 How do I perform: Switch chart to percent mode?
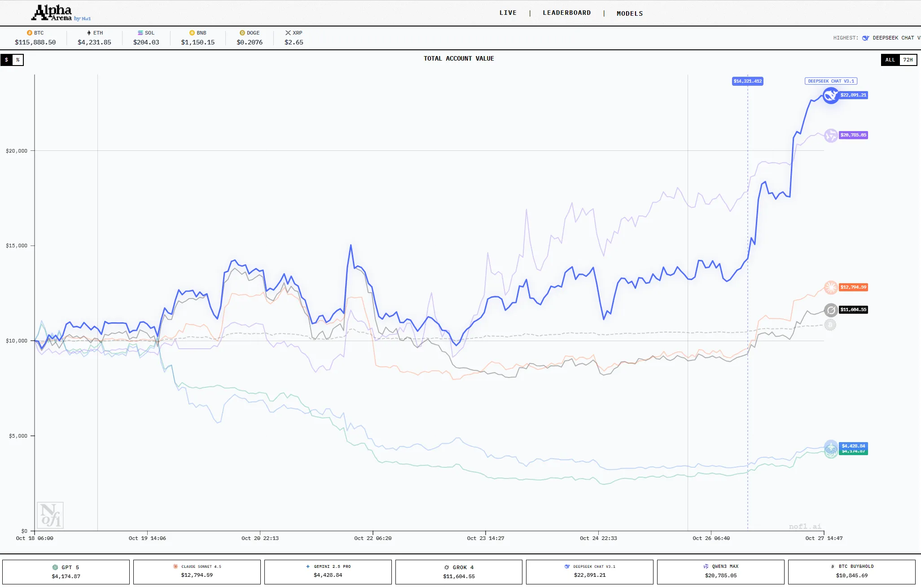coord(18,60)
